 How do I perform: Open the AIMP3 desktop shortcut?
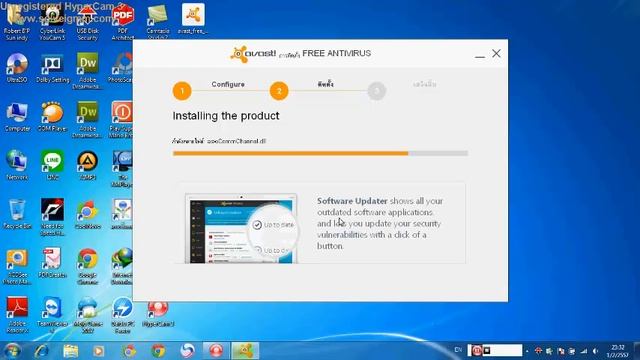87,165
